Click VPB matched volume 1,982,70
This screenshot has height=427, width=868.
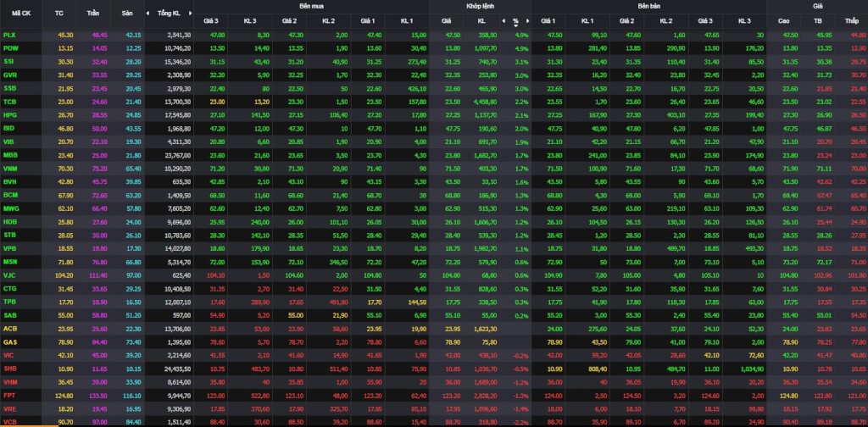click(x=485, y=249)
